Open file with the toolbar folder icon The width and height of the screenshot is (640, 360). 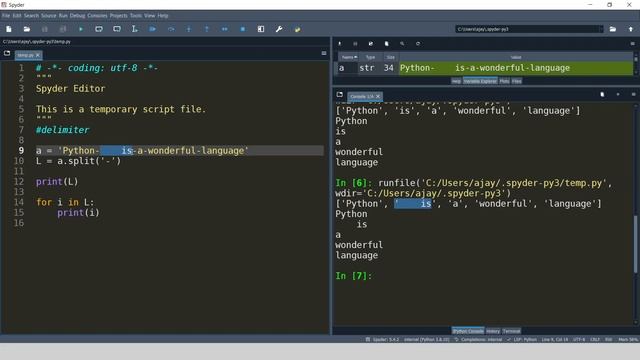coord(27,29)
